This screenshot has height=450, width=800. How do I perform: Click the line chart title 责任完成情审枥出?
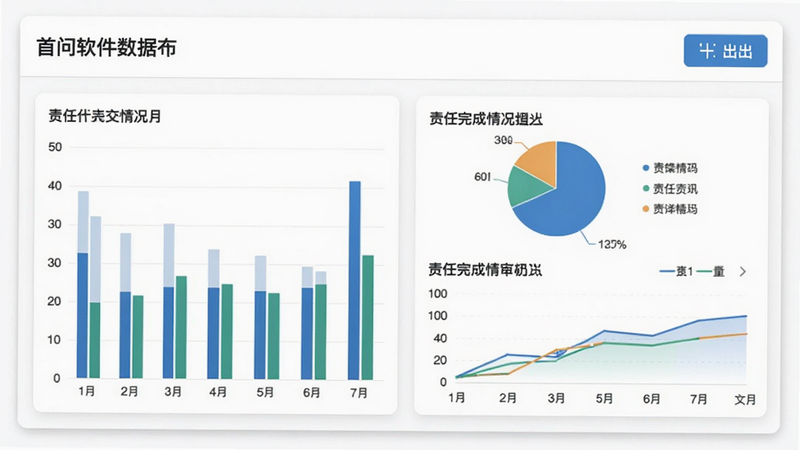(x=485, y=269)
